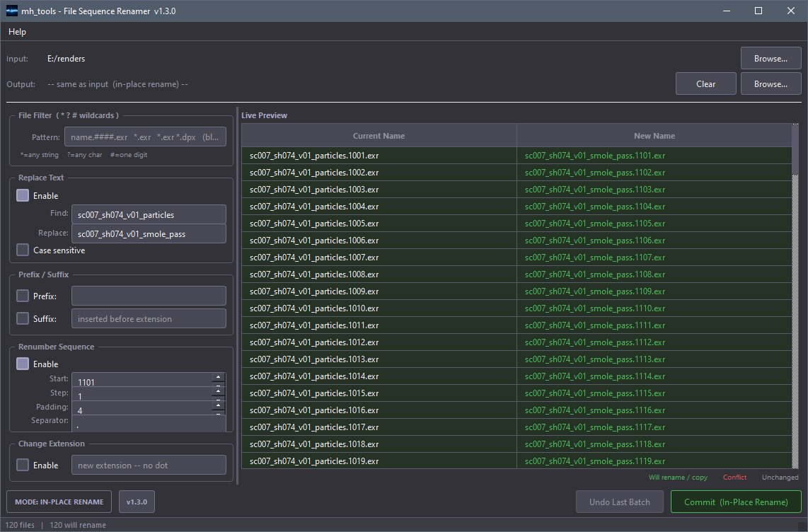This screenshot has width=808, height=532.
Task: Click the red Conflict legend label
Action: (x=735, y=478)
